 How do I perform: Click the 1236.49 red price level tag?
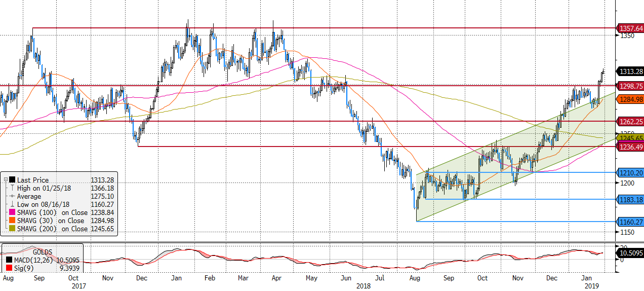coord(629,147)
